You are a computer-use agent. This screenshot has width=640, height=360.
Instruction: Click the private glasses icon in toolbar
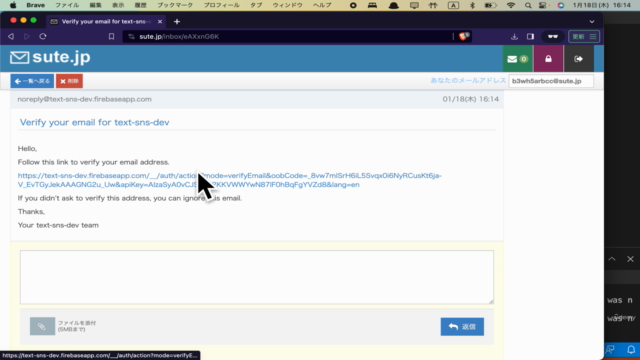553,37
